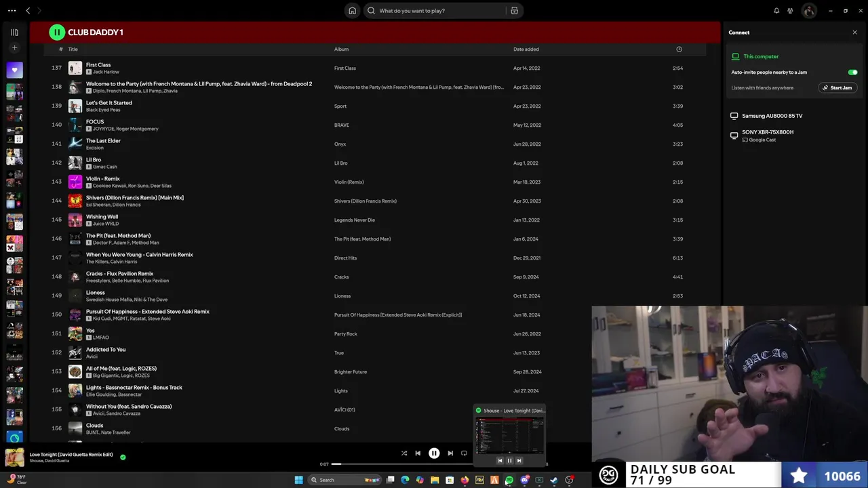Image resolution: width=868 pixels, height=488 pixels.
Task: Toggle shuffle in the playback bar
Action: 404,453
